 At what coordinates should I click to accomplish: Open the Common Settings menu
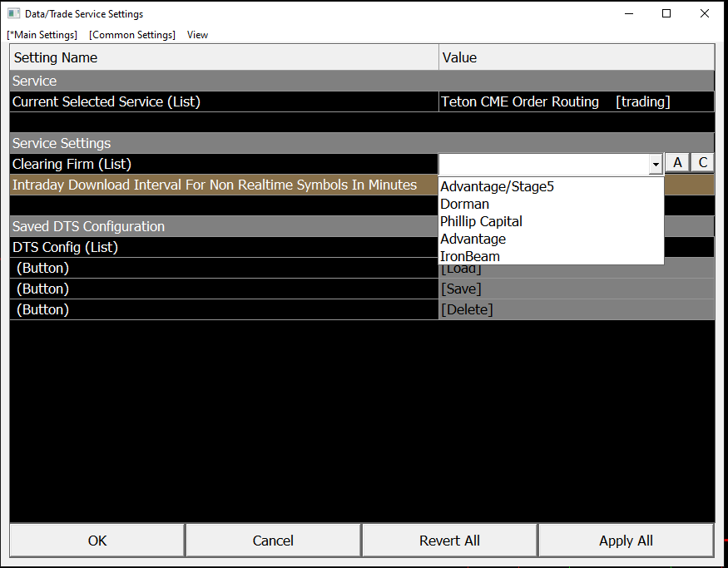(132, 35)
